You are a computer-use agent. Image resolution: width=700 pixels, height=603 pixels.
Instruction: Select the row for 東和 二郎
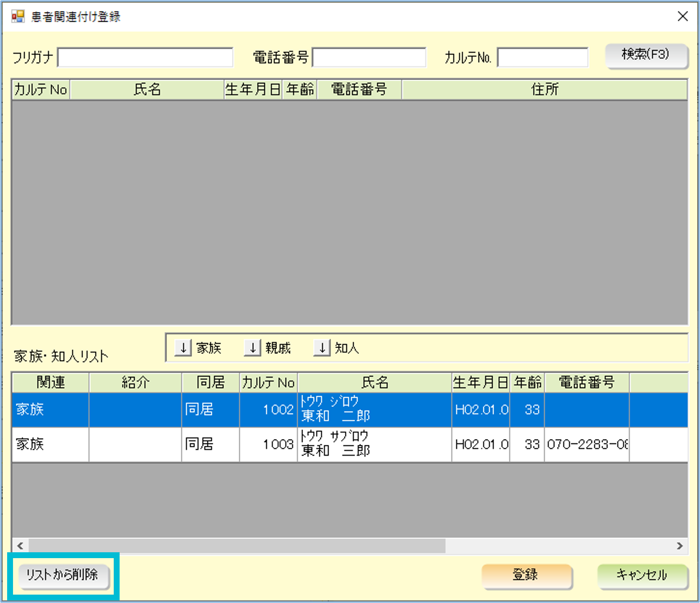click(336, 410)
